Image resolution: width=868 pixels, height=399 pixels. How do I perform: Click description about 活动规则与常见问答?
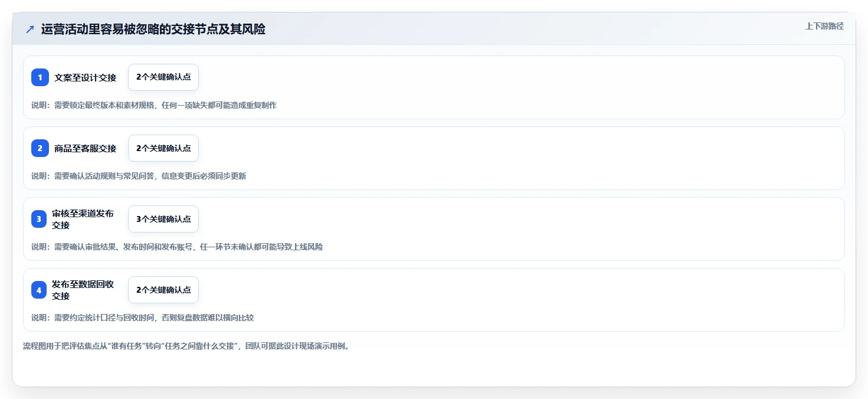click(139, 176)
